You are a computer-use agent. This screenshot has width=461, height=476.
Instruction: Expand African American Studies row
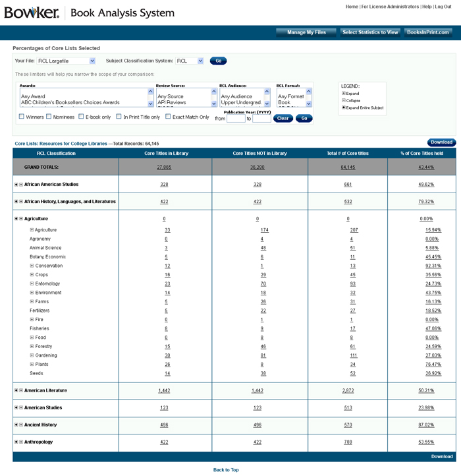pyautogui.click(x=21, y=185)
